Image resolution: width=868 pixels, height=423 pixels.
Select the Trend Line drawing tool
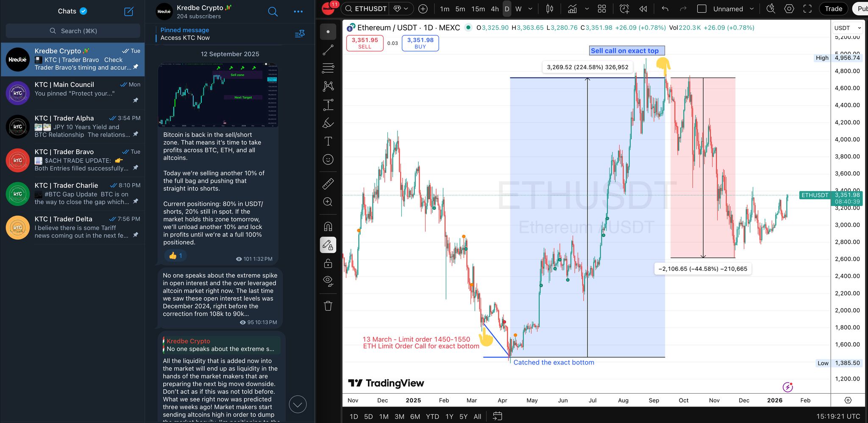coord(328,50)
